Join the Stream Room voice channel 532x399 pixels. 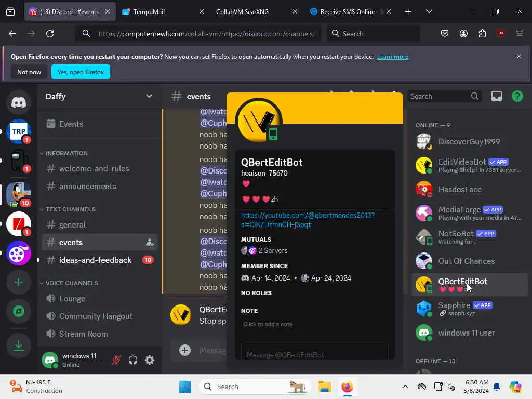tap(99, 334)
